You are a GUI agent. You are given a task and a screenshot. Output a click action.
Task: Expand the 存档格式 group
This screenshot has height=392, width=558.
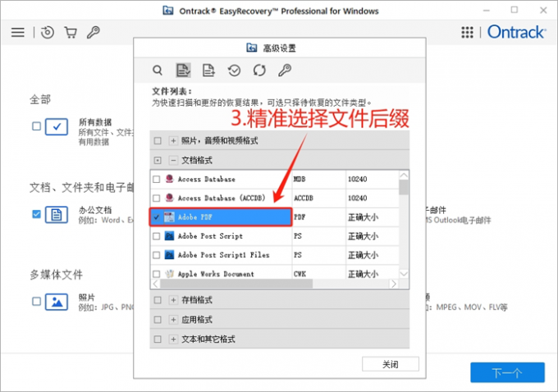pyautogui.click(x=173, y=300)
